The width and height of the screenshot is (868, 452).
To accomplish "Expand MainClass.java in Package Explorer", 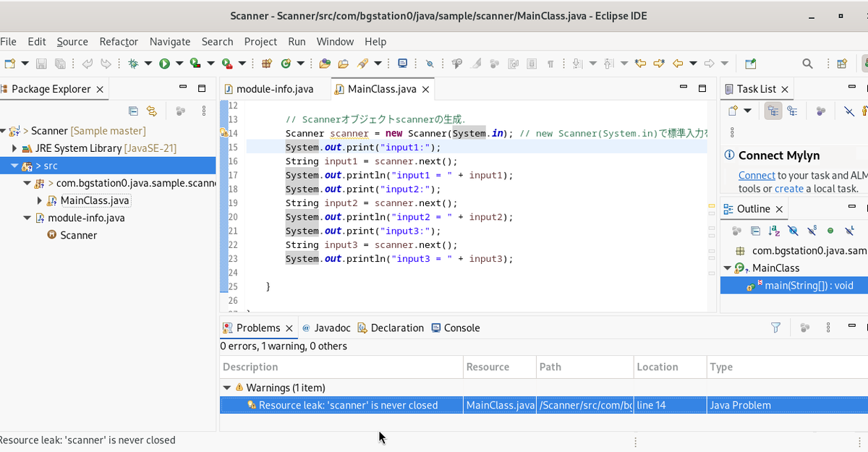I will click(x=40, y=200).
